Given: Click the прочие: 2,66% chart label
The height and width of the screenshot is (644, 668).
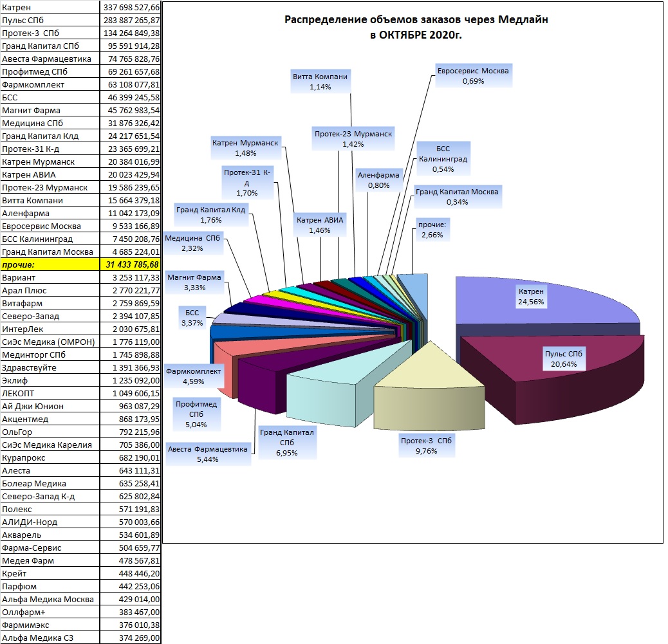Looking at the screenshot, I should click(432, 230).
